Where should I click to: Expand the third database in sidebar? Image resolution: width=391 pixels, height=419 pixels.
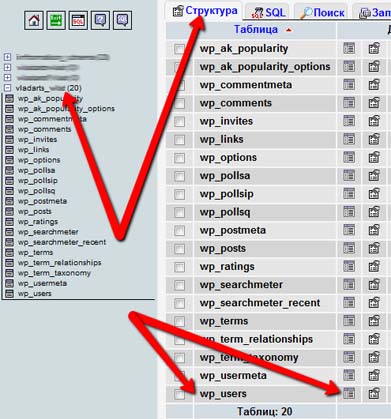point(7,77)
